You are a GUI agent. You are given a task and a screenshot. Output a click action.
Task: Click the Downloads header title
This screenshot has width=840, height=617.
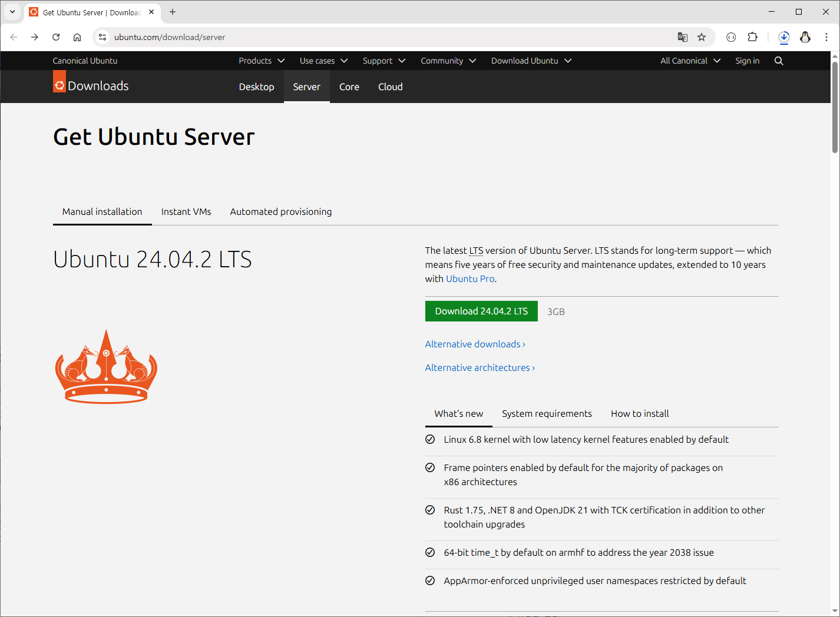(98, 86)
